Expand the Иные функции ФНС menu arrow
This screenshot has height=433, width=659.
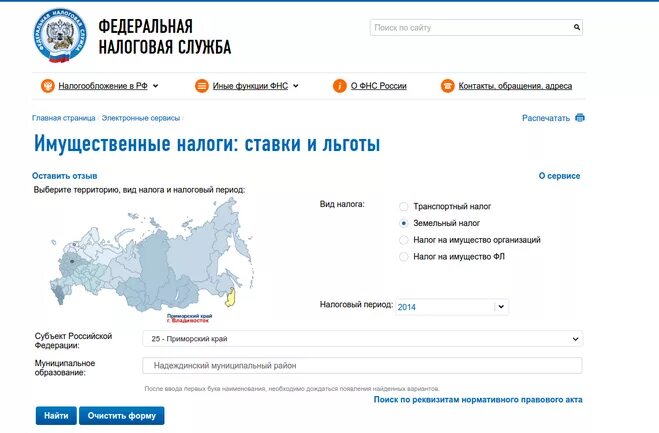[296, 86]
